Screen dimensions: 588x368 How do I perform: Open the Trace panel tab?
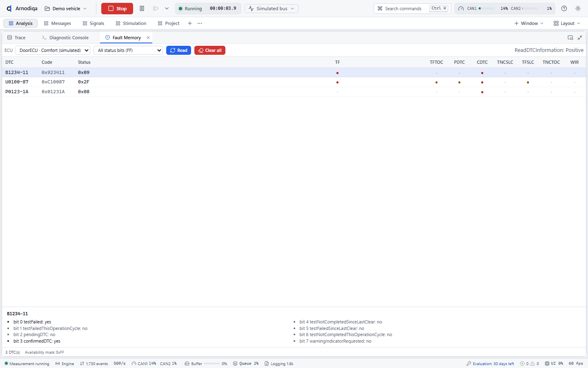coord(16,38)
